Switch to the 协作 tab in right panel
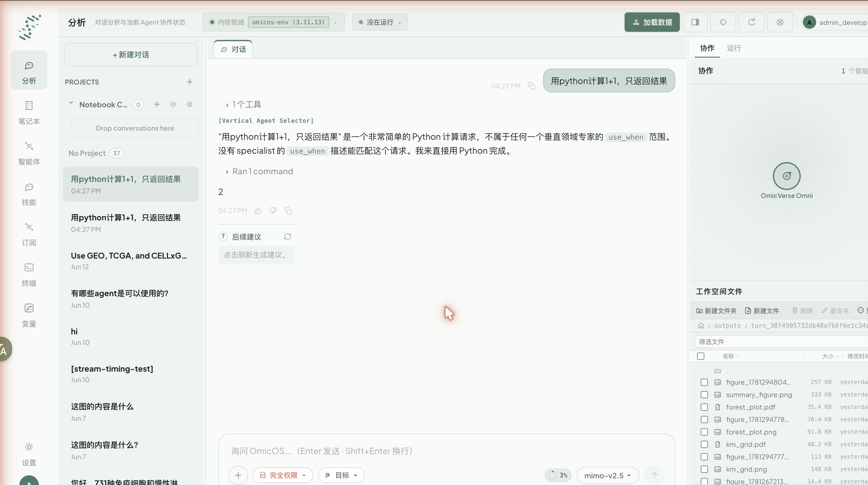Image resolution: width=868 pixels, height=485 pixels. coord(707,48)
